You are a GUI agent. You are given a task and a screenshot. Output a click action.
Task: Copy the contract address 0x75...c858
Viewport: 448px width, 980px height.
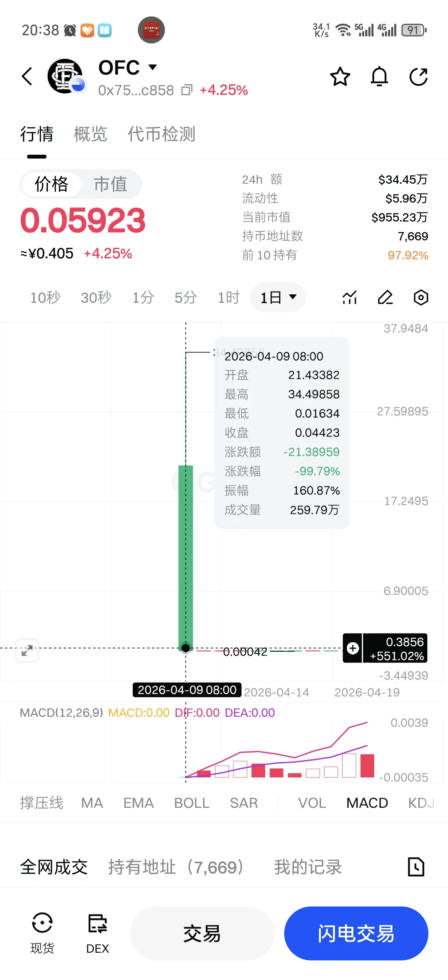coord(187,90)
